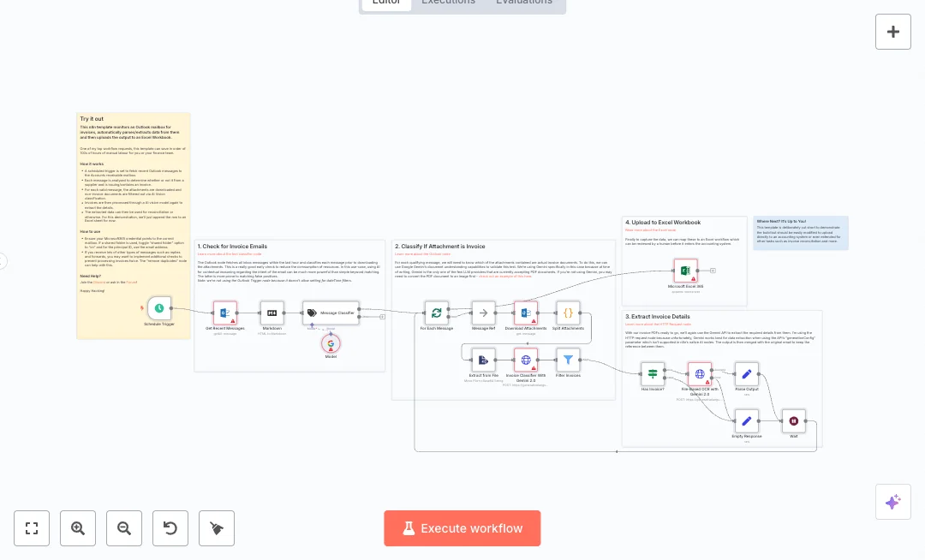Select the Google Gemini Model node
This screenshot has height=560, width=925.
[x=331, y=343]
